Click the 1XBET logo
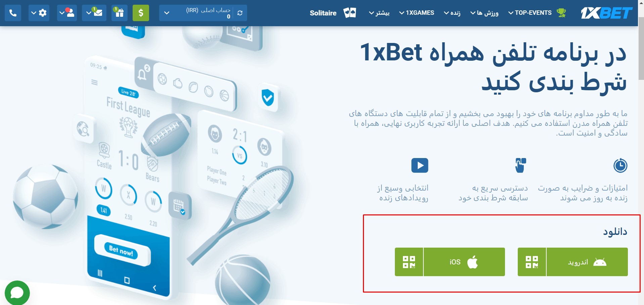The image size is (644, 305). [x=606, y=13]
